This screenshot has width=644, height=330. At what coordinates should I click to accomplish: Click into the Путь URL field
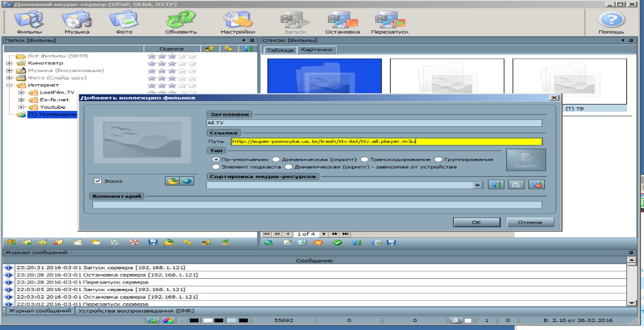(x=386, y=142)
